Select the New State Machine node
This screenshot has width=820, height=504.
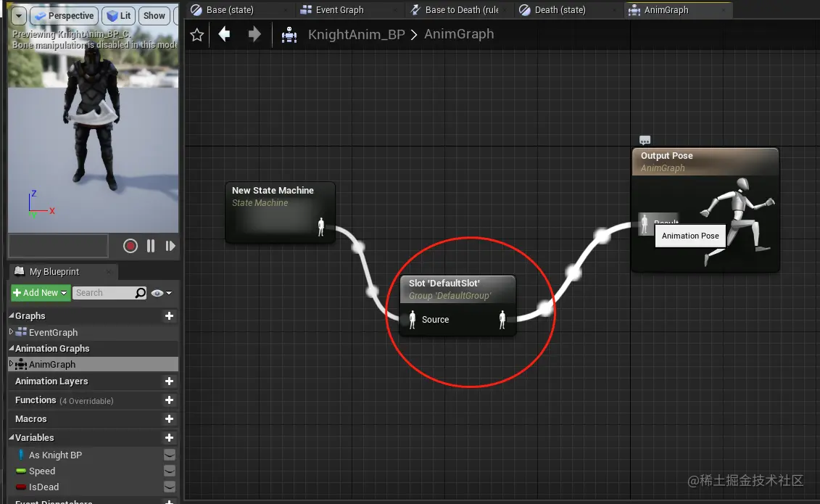click(281, 212)
